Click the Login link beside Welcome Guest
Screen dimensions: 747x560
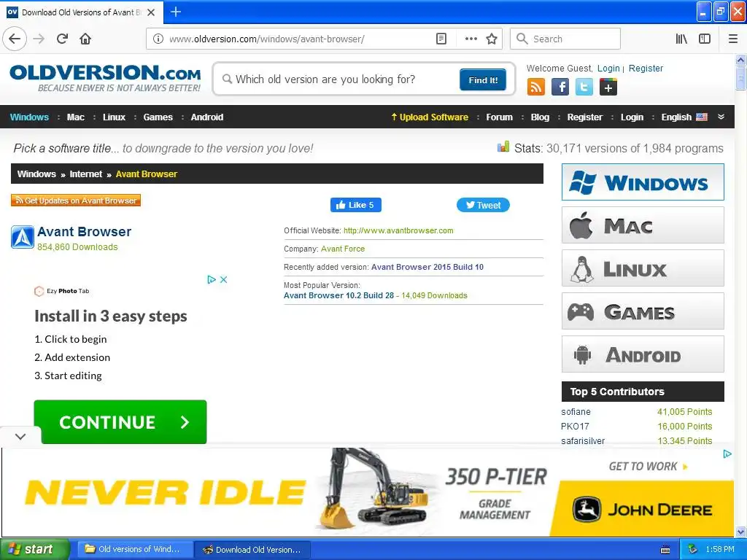click(608, 68)
